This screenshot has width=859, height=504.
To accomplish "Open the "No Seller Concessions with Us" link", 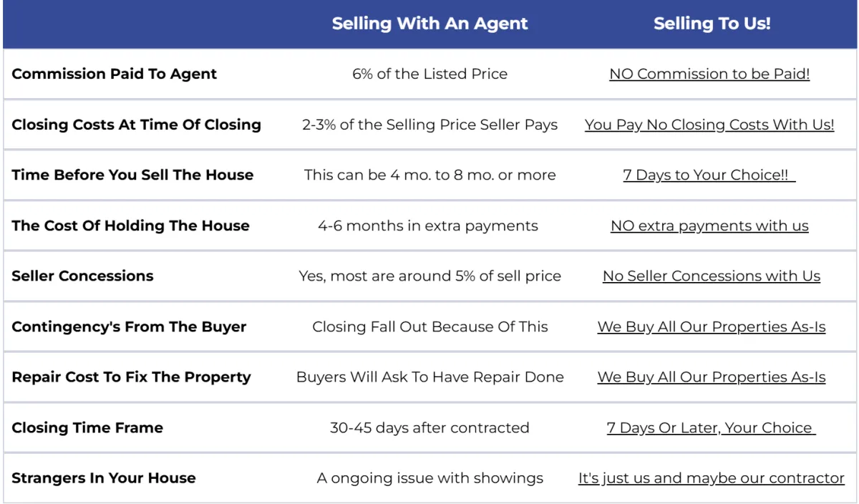I will 712,276.
